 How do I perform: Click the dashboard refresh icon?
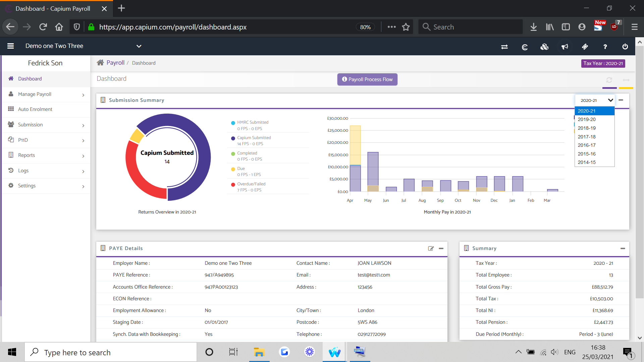coord(609,80)
